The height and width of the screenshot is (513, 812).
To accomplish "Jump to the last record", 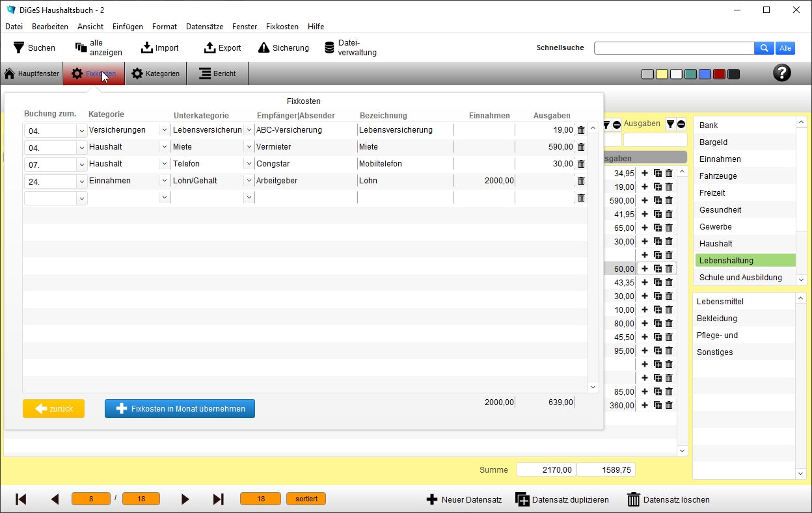I will 219,499.
